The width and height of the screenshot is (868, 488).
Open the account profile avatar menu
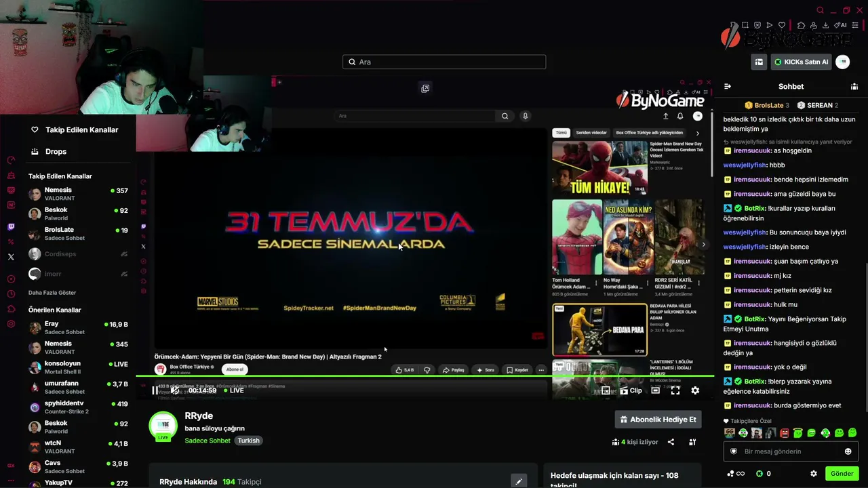pos(843,62)
